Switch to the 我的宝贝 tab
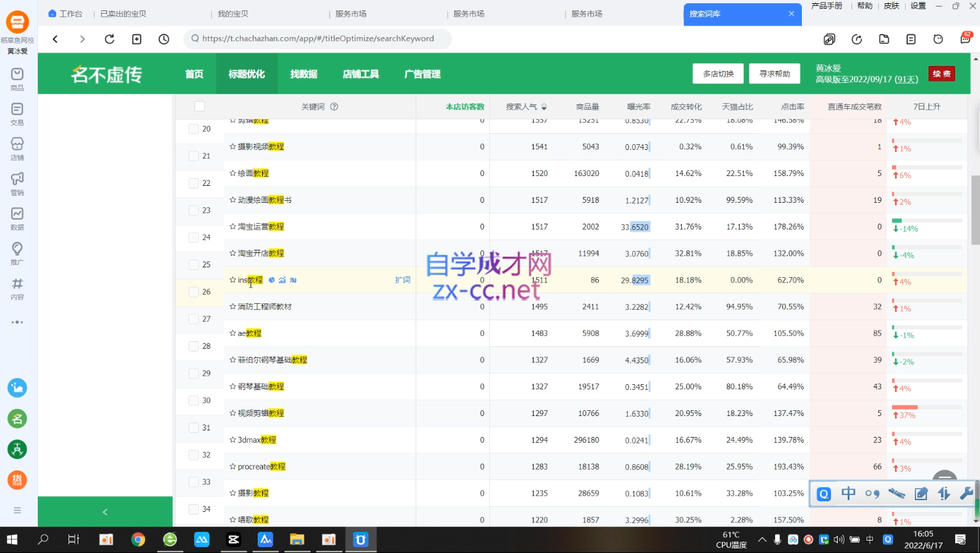Image resolution: width=980 pixels, height=553 pixels. [233, 14]
